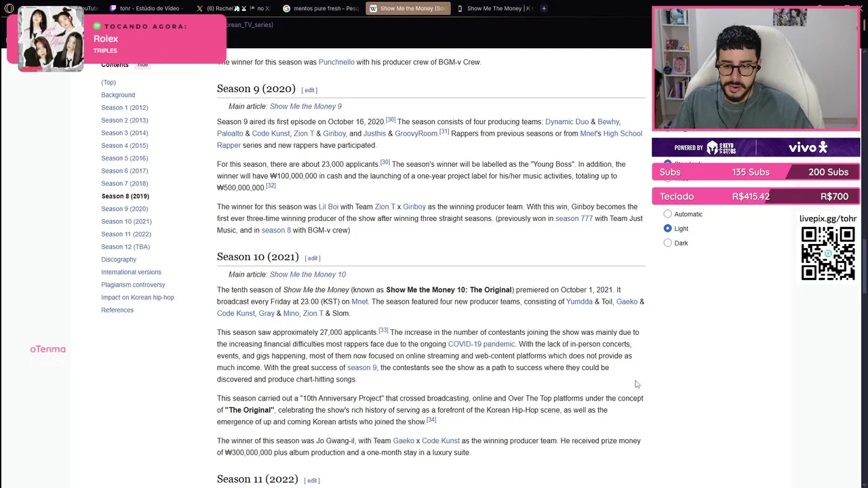
Task: Switch to Show Me The Money | K tab
Action: pos(494,9)
